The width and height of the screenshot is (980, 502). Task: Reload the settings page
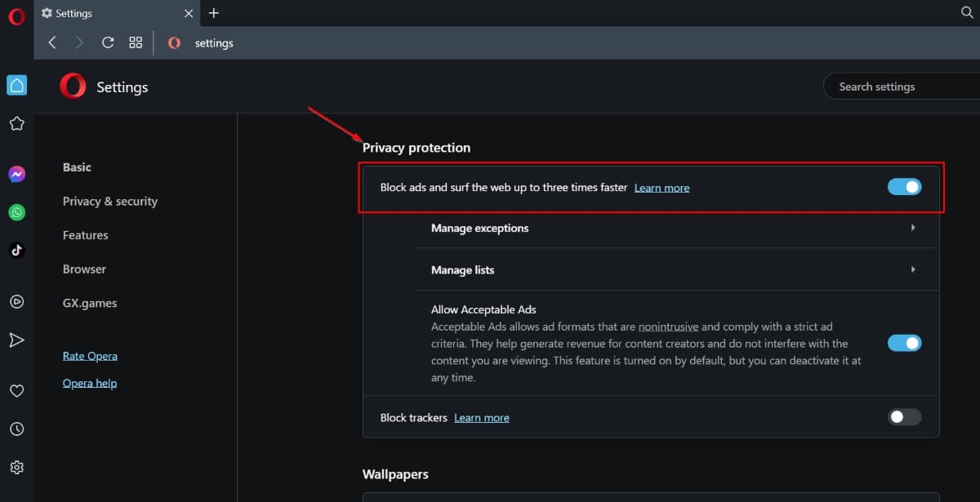(x=107, y=42)
